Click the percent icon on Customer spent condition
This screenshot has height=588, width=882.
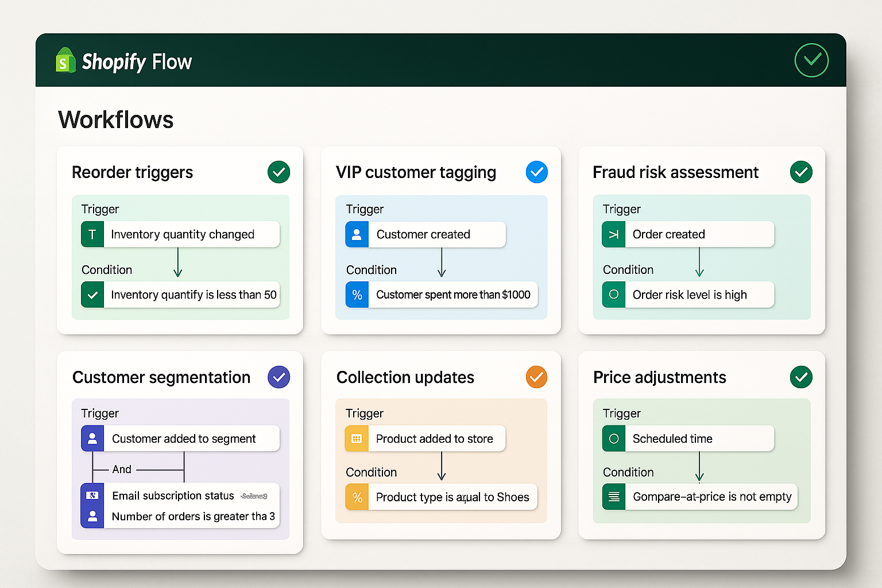click(x=357, y=295)
